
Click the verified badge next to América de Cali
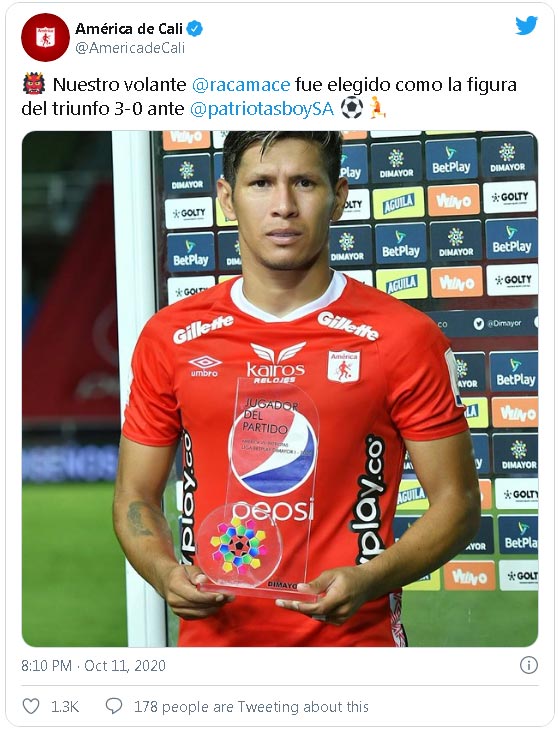click(x=194, y=29)
